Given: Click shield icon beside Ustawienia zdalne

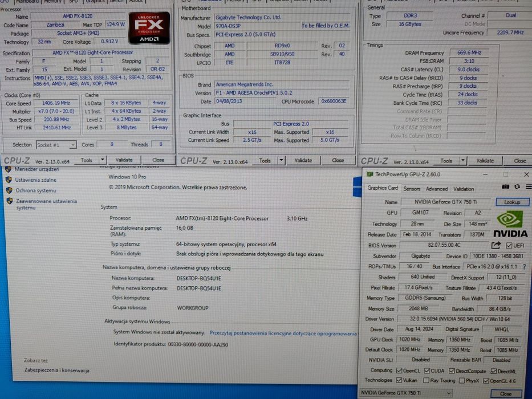Looking at the screenshot, I should [9, 180].
